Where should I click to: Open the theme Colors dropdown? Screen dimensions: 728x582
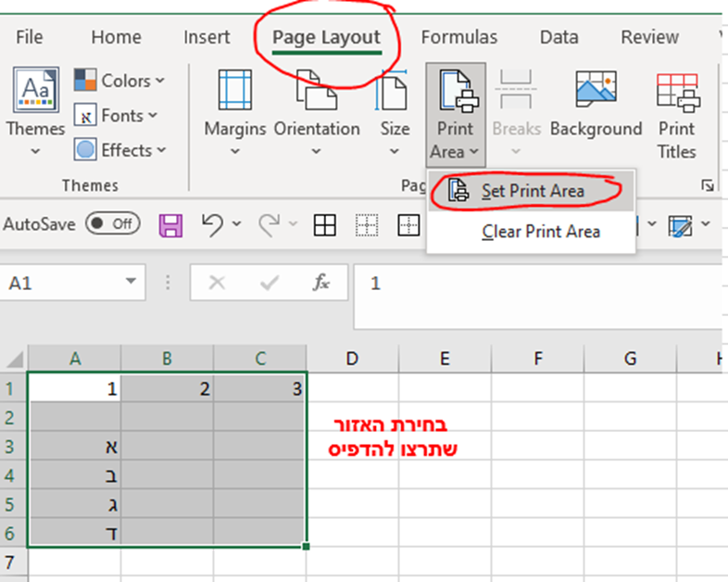tap(119, 81)
